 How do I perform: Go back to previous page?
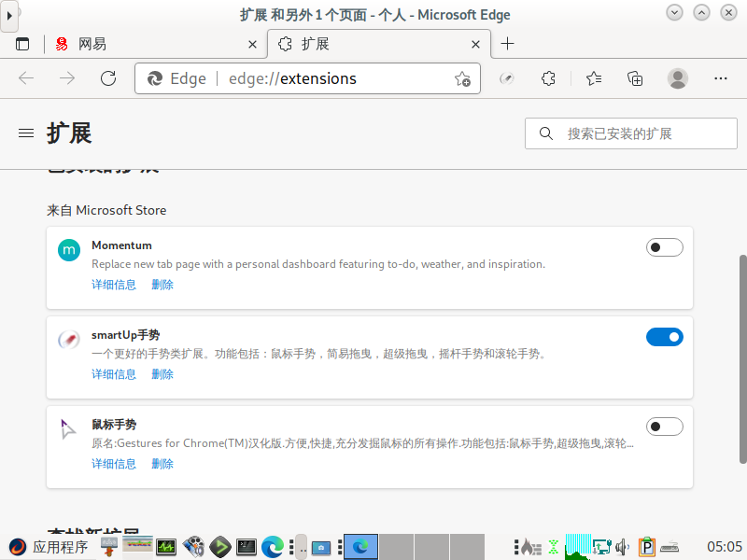[26, 78]
